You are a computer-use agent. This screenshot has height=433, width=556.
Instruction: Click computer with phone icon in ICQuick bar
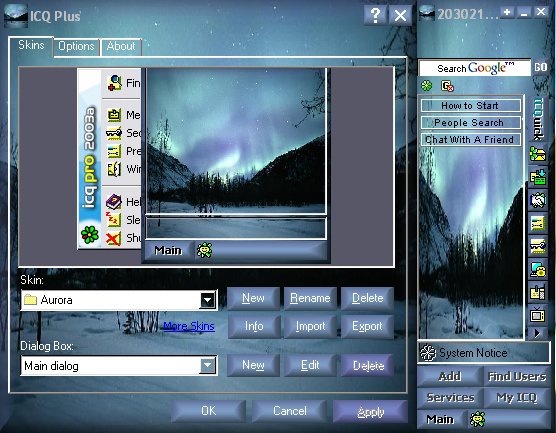coord(538,270)
